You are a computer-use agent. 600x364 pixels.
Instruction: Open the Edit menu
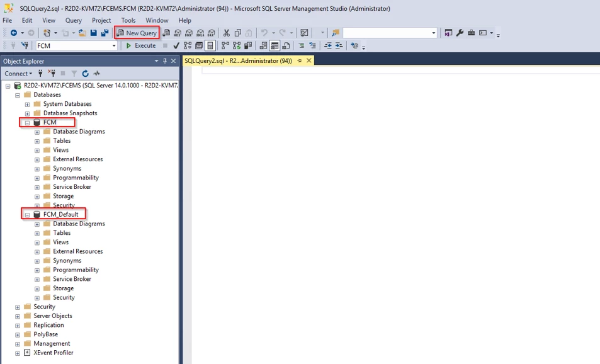(27, 20)
